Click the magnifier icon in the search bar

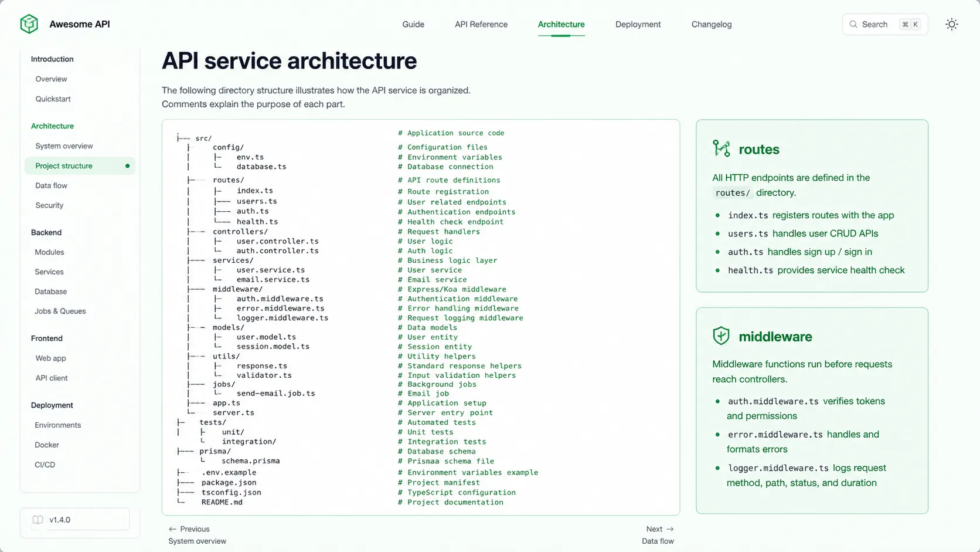(x=854, y=24)
